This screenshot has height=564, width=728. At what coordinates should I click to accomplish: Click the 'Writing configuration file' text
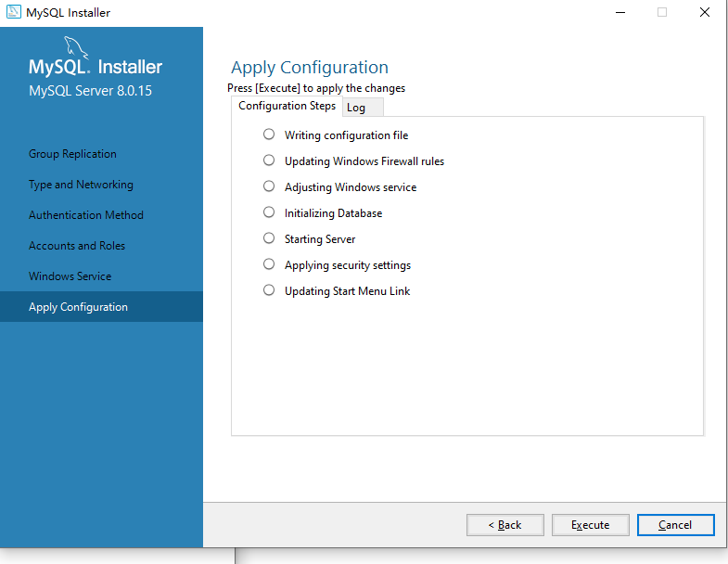(x=346, y=135)
